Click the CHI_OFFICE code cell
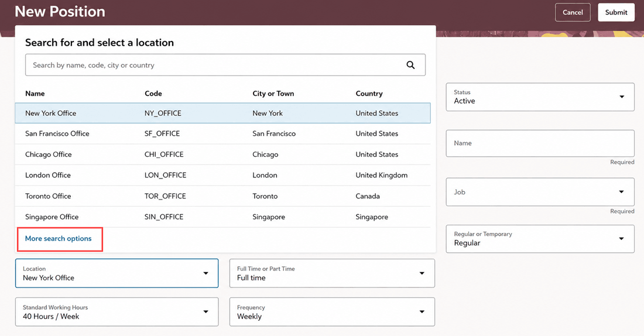644x336 pixels. pos(164,155)
